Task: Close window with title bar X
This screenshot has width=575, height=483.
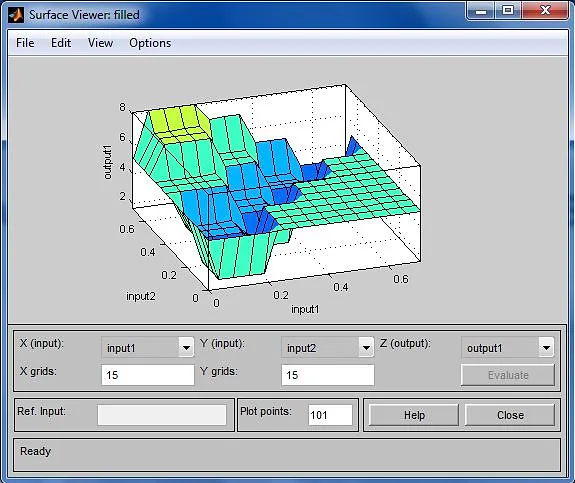Action: 545,10
